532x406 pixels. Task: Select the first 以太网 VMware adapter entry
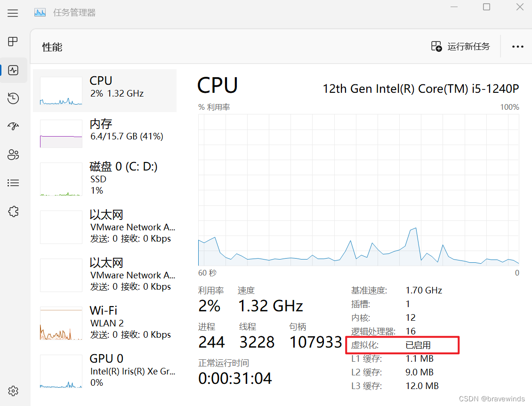105,227
